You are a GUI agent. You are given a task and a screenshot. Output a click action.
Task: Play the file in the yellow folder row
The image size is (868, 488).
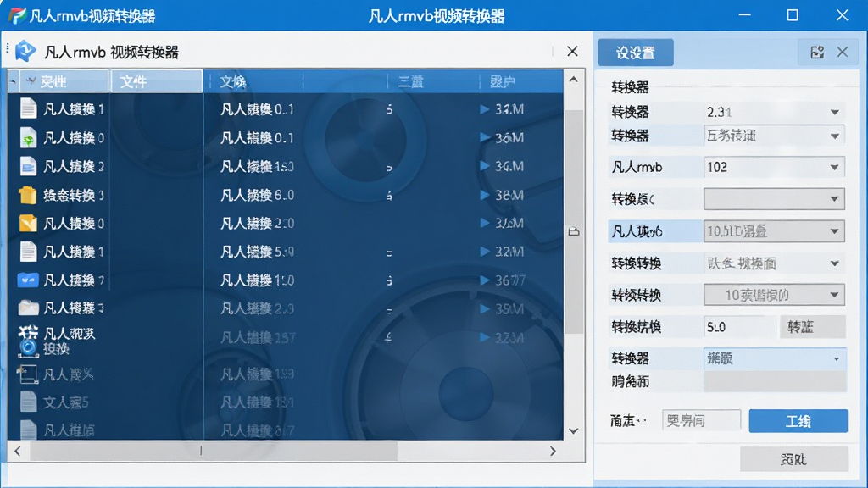click(x=484, y=195)
